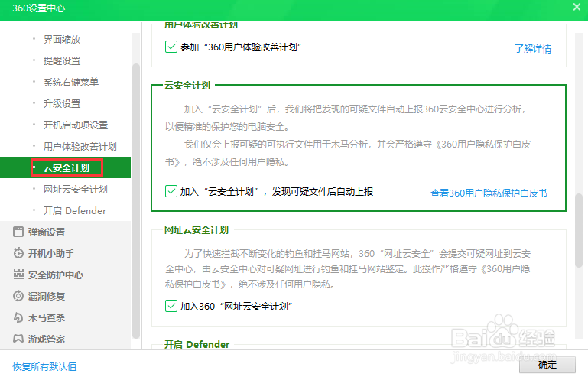The height and width of the screenshot is (377, 588).
Task: Select 开启 Defender in sidebar
Action: 75,210
